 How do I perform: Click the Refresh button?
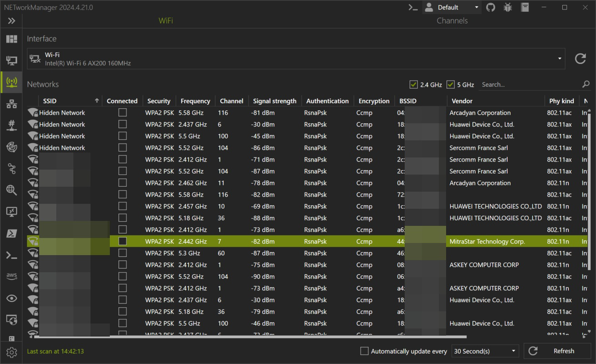(557, 351)
